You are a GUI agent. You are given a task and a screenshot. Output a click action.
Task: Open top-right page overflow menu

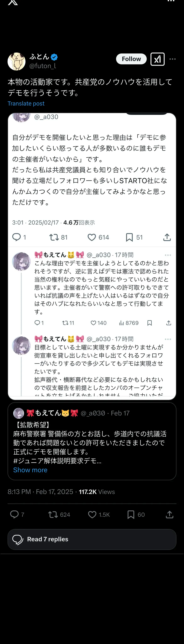[x=171, y=1]
